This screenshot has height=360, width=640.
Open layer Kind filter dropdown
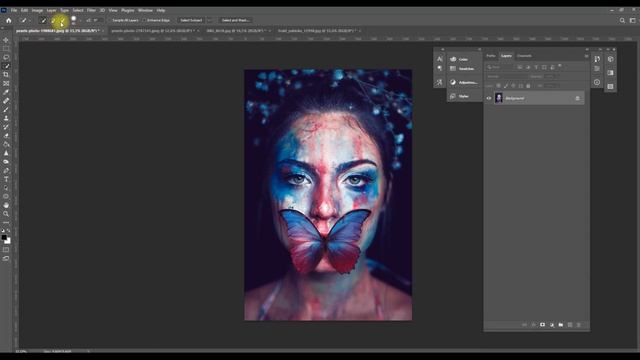[x=500, y=67]
